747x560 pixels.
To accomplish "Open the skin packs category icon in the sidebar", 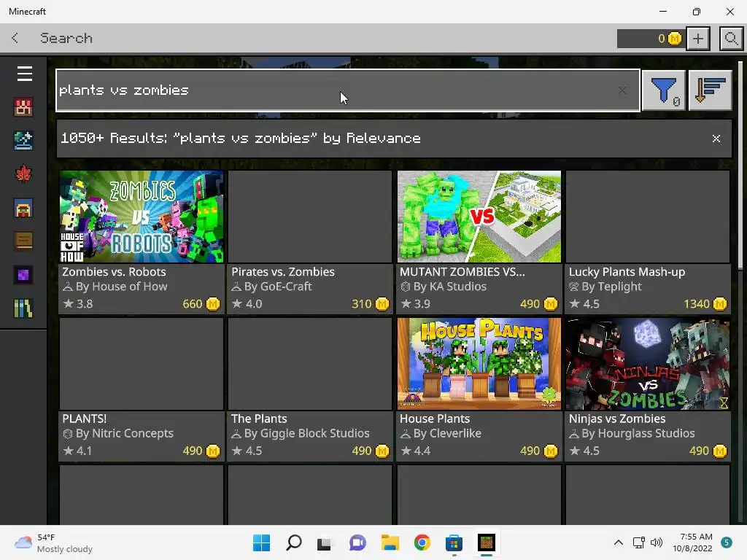I will pyautogui.click(x=23, y=107).
